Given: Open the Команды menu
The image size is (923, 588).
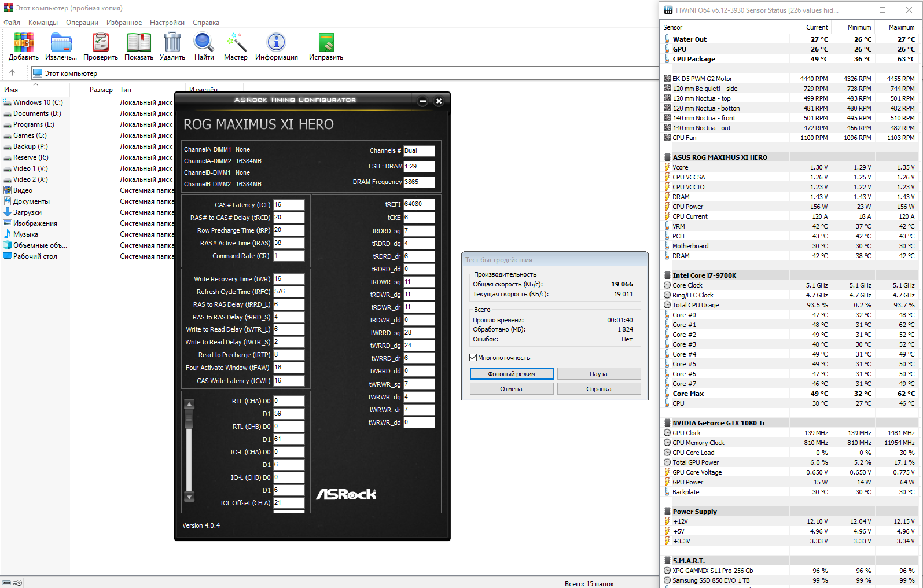Looking at the screenshot, I should [x=43, y=23].
